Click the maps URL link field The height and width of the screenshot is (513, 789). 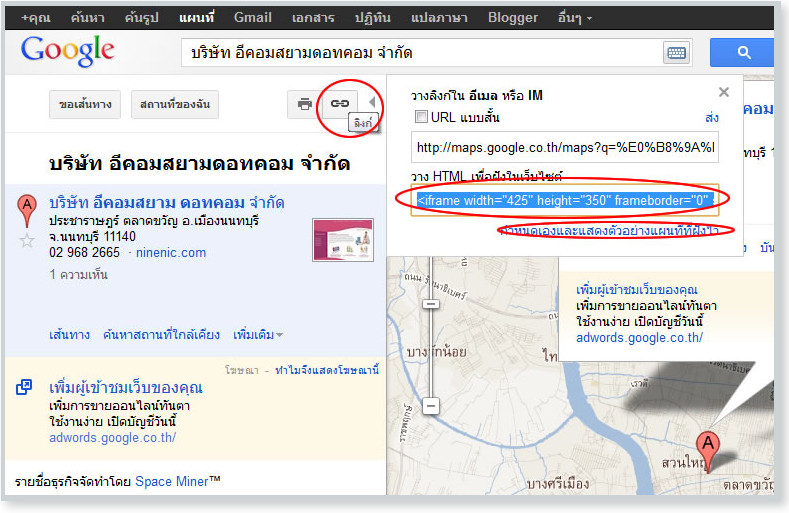(565, 148)
